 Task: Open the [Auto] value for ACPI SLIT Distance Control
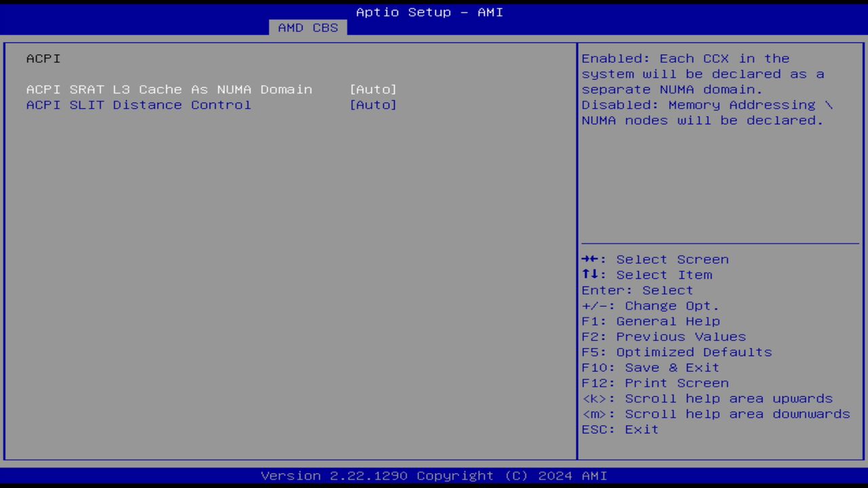373,105
